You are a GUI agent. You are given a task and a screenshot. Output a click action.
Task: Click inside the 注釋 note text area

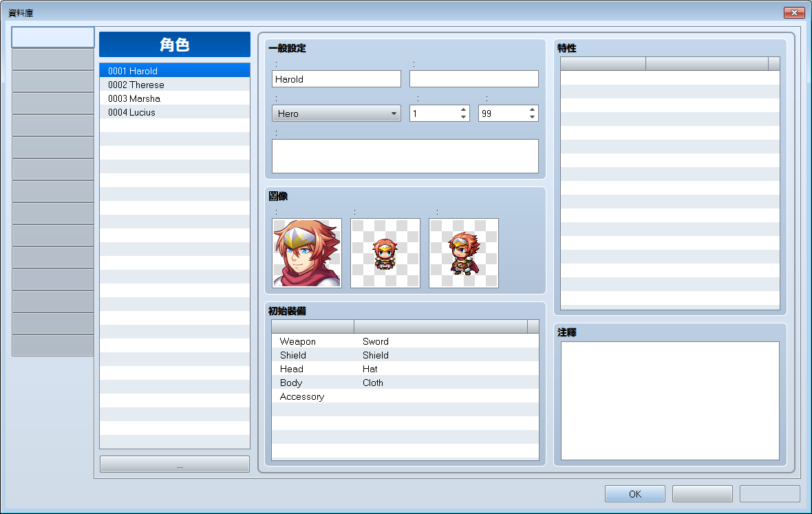(670, 400)
